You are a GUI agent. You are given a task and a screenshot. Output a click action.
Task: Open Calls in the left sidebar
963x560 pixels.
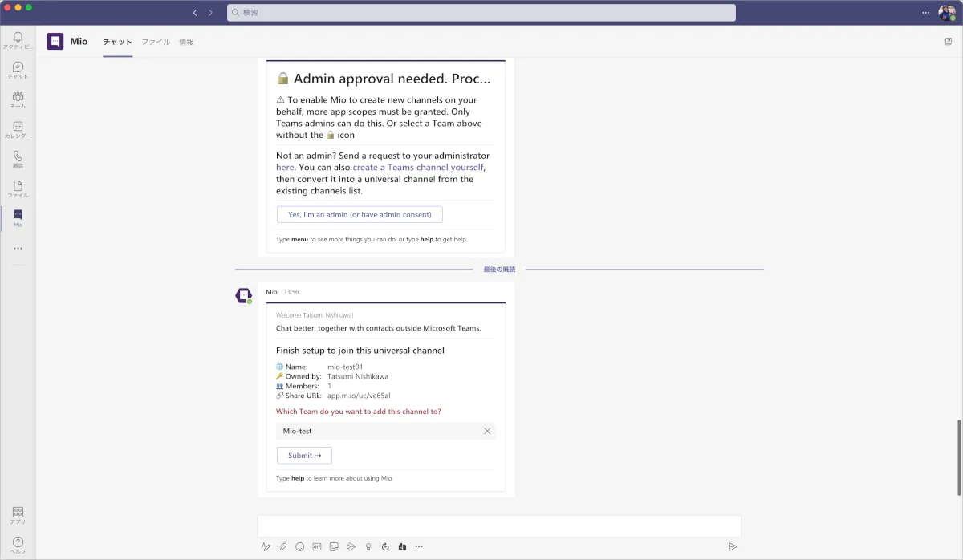click(x=18, y=160)
